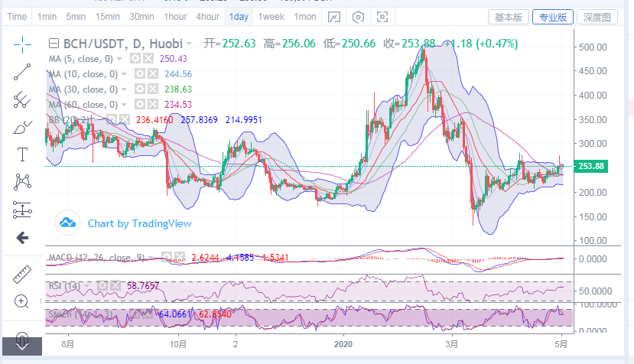This screenshot has width=634, height=364.
Task: Switch to 4hour interval
Action: 208,17
